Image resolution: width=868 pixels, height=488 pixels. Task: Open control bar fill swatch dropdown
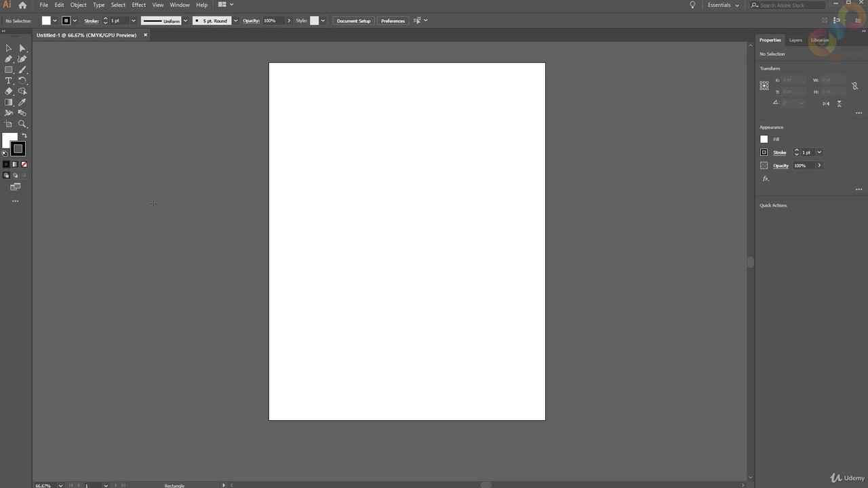click(55, 21)
